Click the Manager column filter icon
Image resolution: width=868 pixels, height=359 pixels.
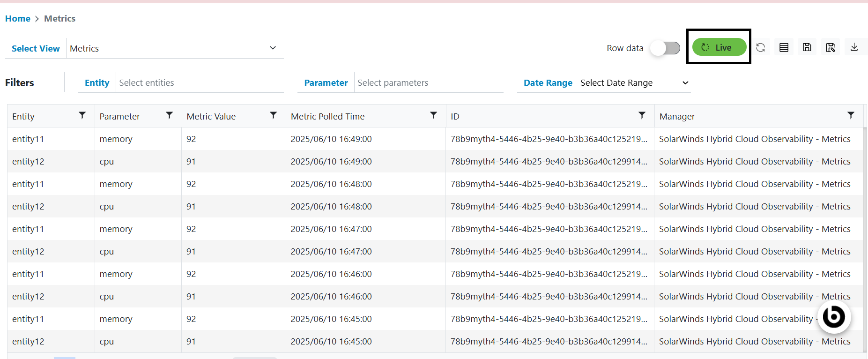point(851,115)
